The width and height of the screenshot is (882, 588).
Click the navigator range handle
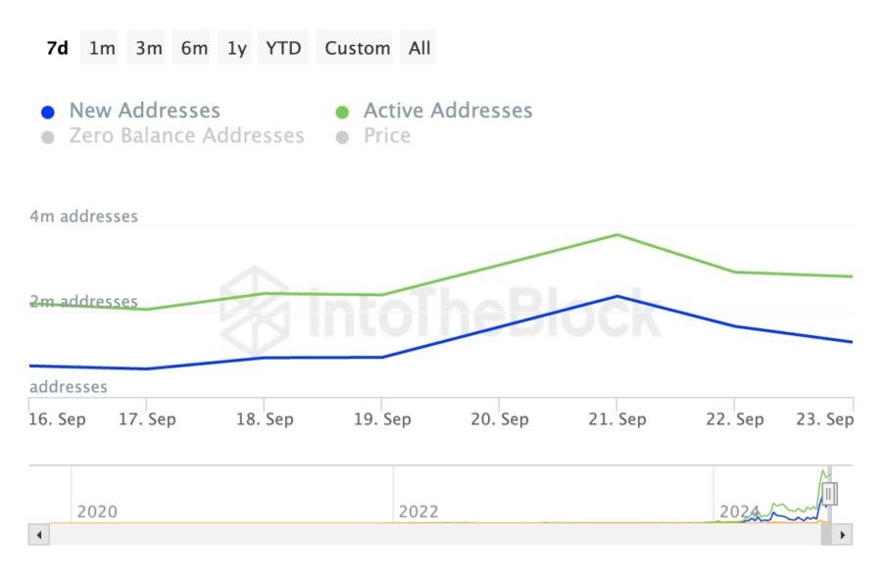829,492
